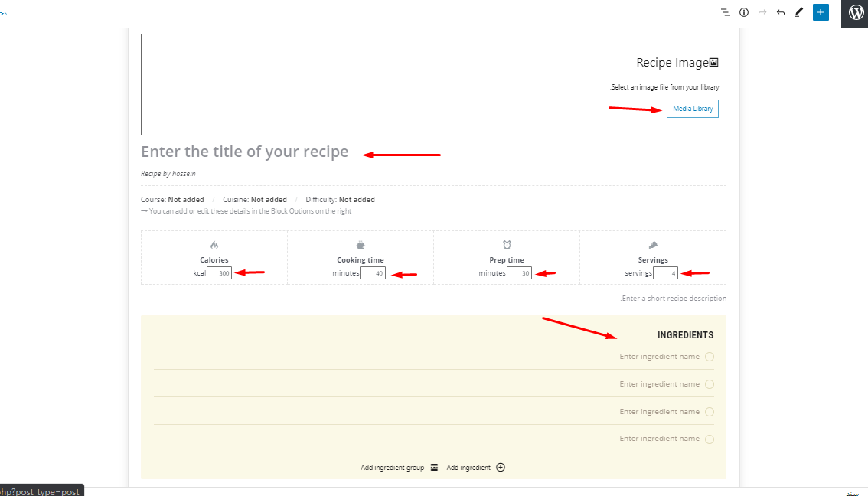This screenshot has height=496, width=868.
Task: Click the INGREDIENTS heading
Action: [685, 335]
